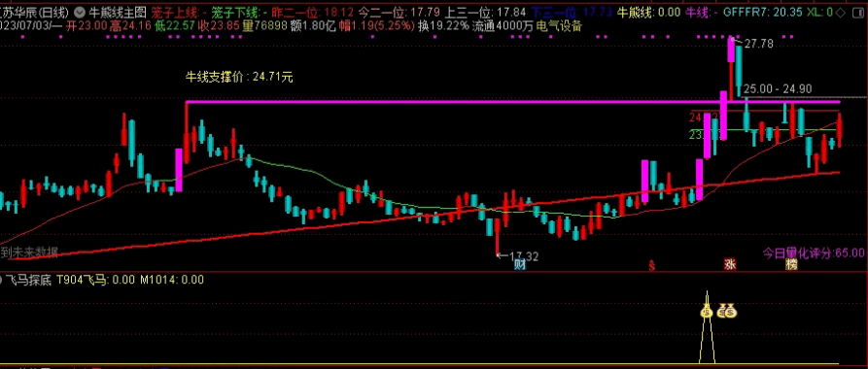The height and width of the screenshot is (369, 868).
Task: Click the 25.00 - 24.90 price range label
Action: pos(778,89)
